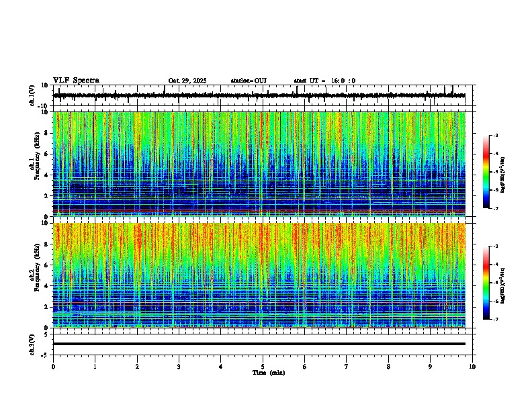
Task: Click time axis tick label "1"
Action: (95, 367)
